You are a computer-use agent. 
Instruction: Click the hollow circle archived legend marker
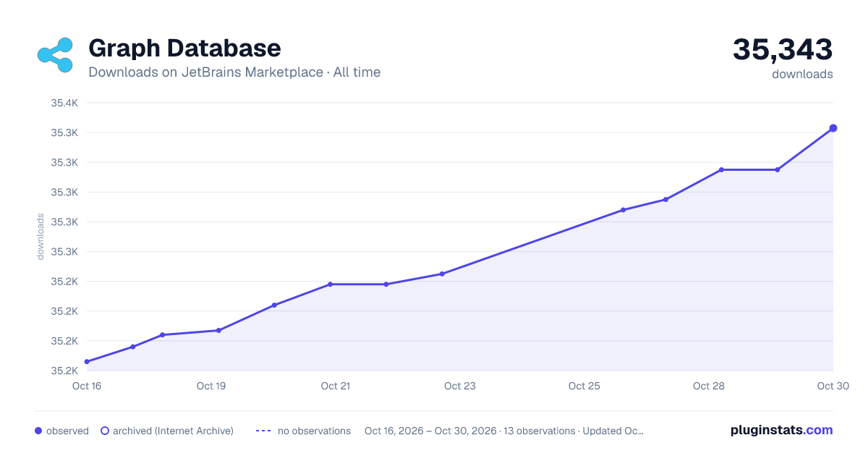(104, 431)
